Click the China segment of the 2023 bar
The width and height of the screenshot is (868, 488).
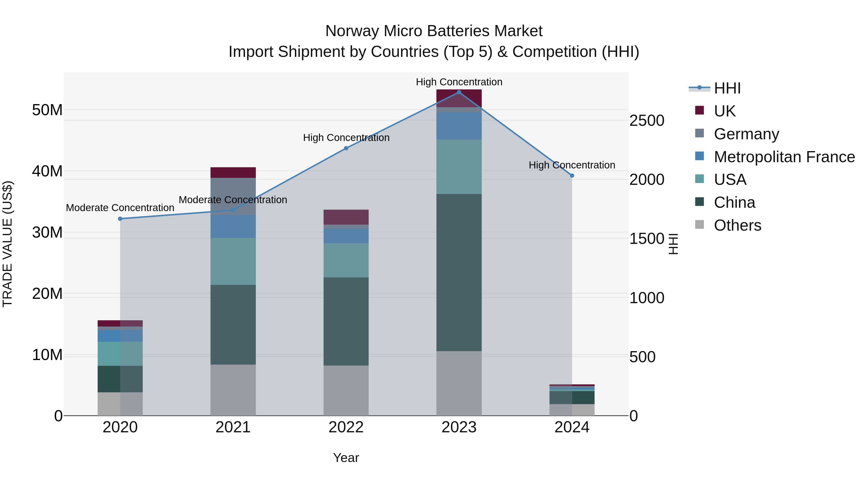click(459, 273)
